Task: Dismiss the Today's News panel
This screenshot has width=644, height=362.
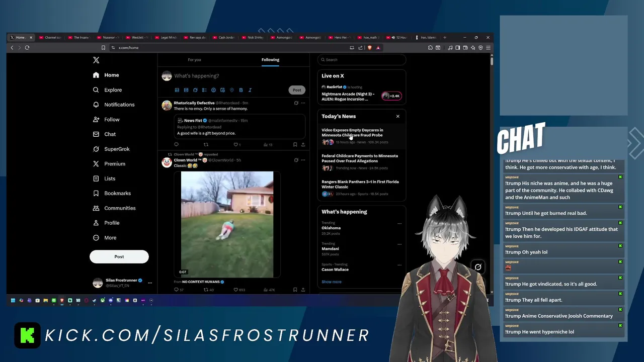Action: point(398,117)
